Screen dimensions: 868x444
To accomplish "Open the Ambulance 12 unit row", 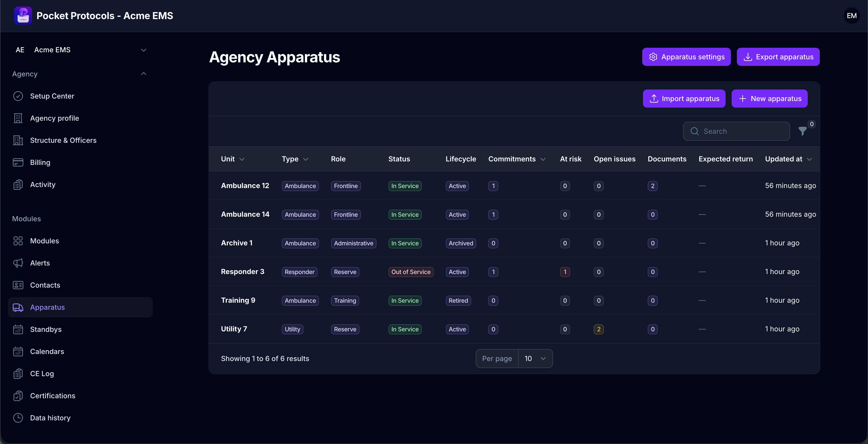I will click(x=514, y=186).
